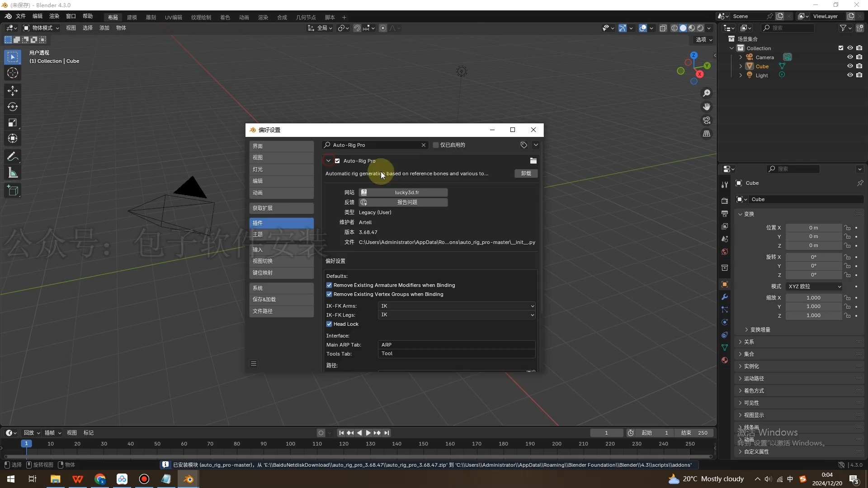The width and height of the screenshot is (868, 488).
Task: Open the Render properties camera tab
Action: point(725,201)
